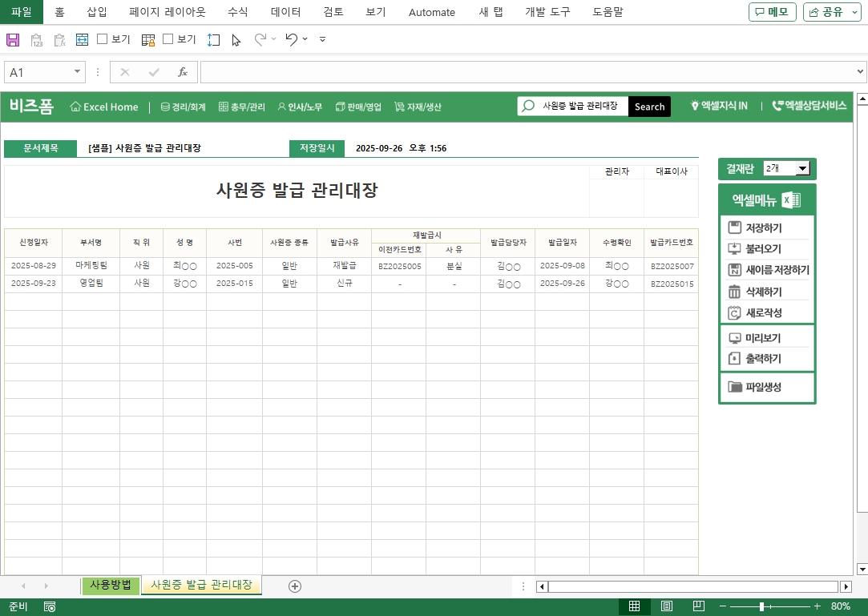Viewport: 868px width, 616px height.
Task: Click the 삭제하기 trash icon
Action: click(734, 292)
